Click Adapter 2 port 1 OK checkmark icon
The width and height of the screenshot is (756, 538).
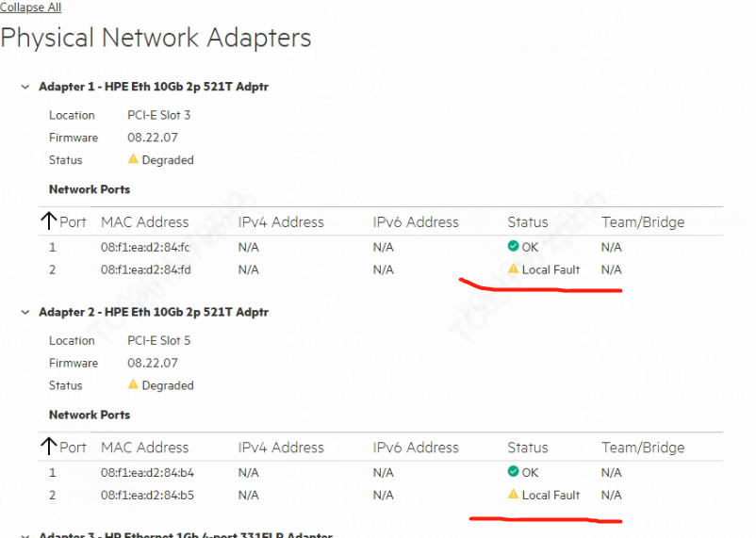point(513,471)
